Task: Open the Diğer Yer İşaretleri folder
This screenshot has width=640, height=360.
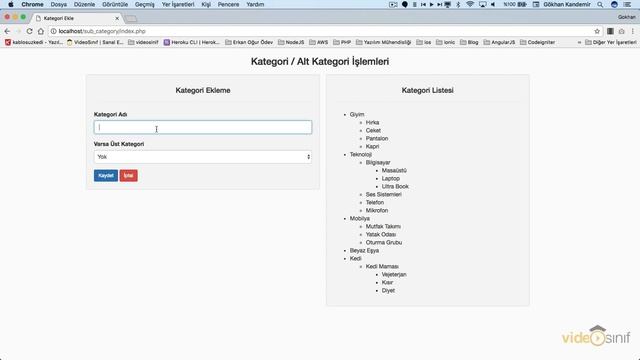Action: click(611, 42)
